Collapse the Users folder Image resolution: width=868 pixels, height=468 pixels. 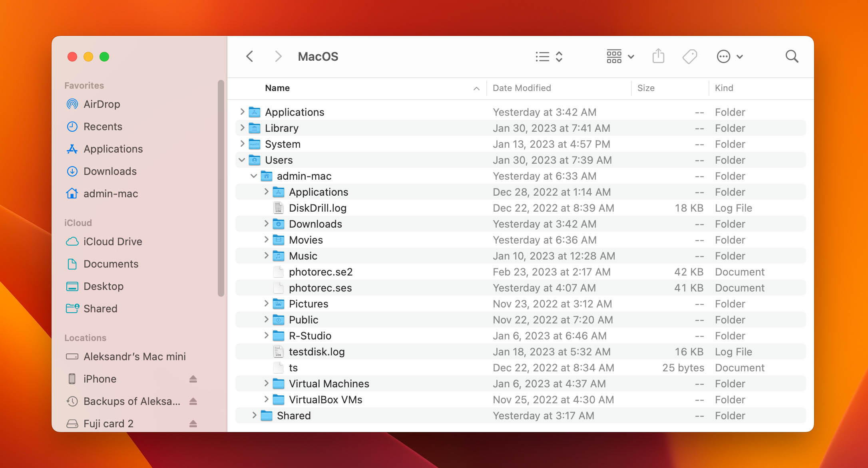click(242, 160)
